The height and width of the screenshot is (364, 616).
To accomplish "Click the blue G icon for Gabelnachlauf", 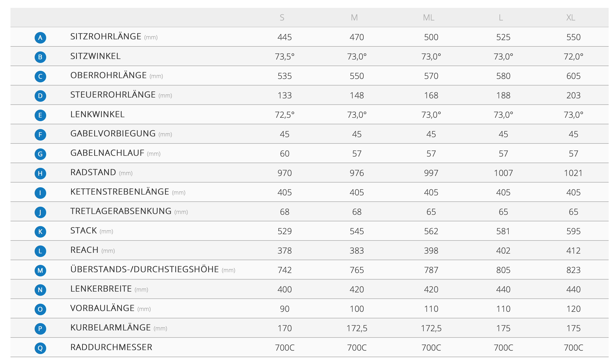I will point(40,154).
